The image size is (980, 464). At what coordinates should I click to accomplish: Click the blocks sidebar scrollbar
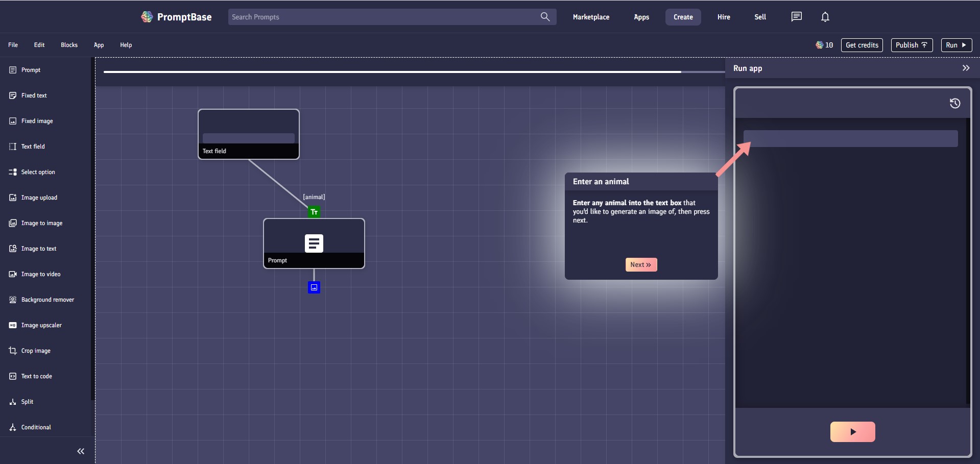click(x=92, y=230)
